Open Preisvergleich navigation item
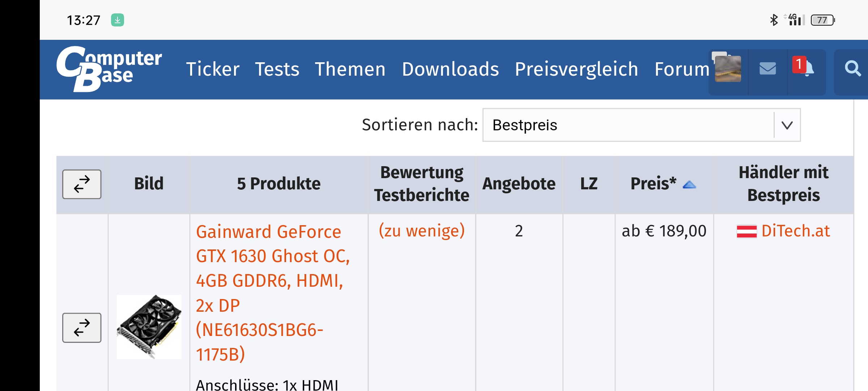The image size is (868, 391). 576,69
